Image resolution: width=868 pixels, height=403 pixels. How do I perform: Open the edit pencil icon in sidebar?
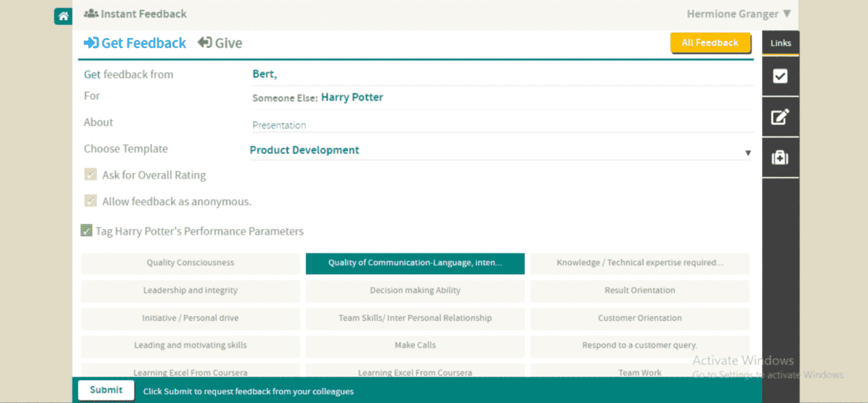pyautogui.click(x=780, y=117)
